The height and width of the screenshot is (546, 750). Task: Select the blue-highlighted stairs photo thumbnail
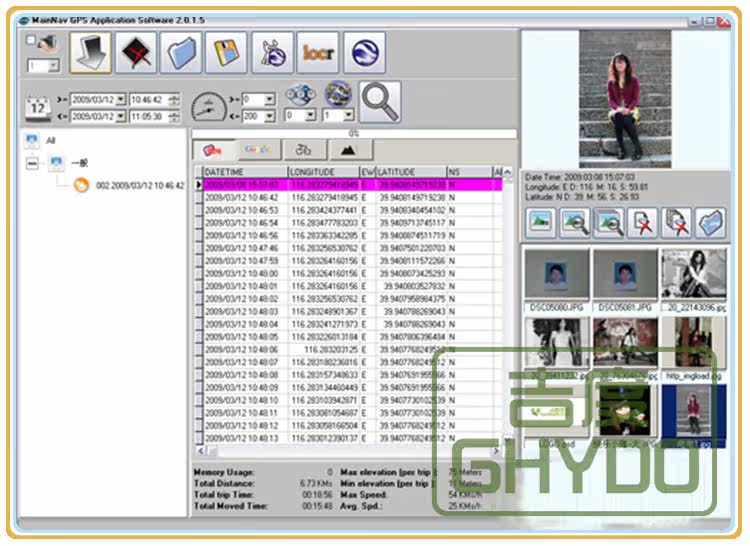pos(694,416)
